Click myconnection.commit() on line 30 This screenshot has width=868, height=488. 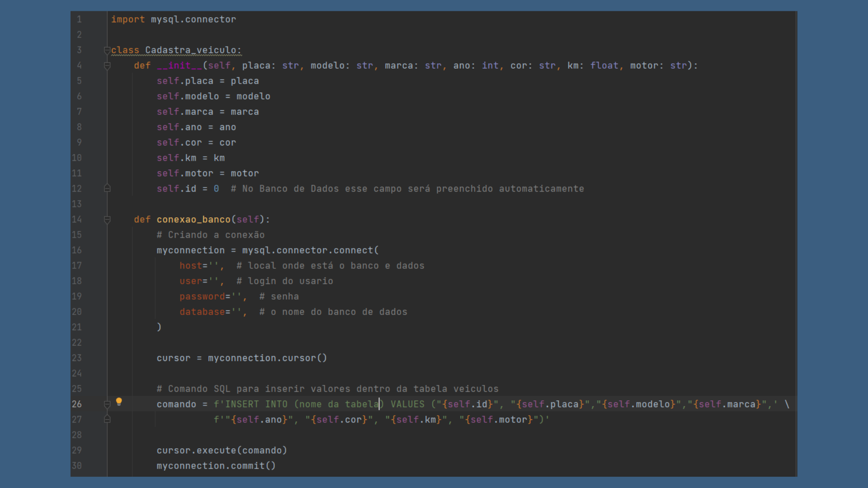point(216,465)
